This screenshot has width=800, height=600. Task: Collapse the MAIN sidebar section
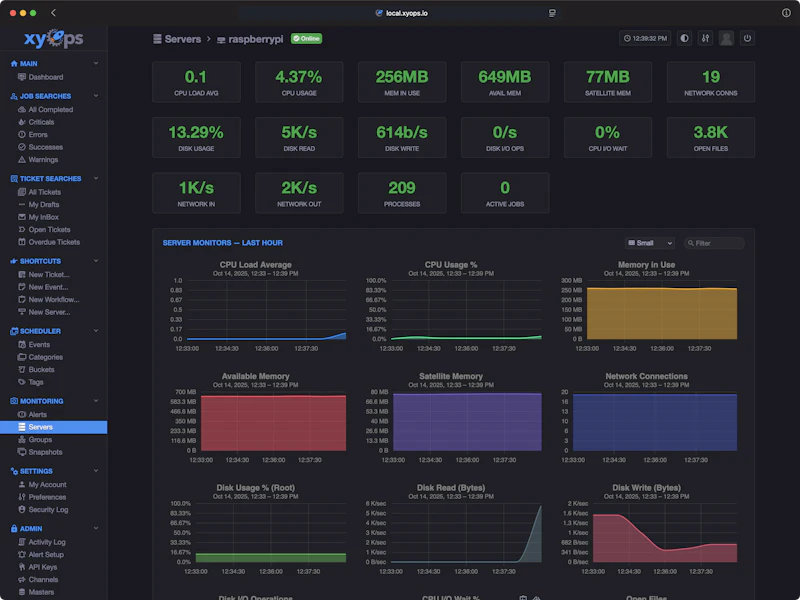tap(96, 63)
